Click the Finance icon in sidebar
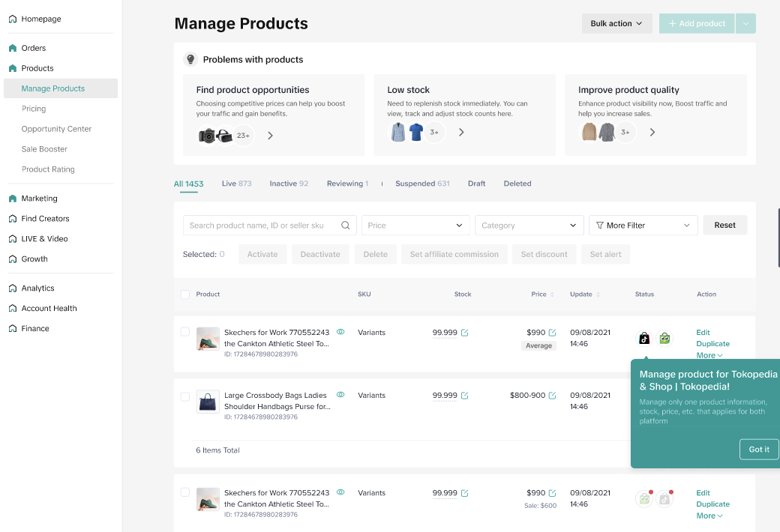 13,329
